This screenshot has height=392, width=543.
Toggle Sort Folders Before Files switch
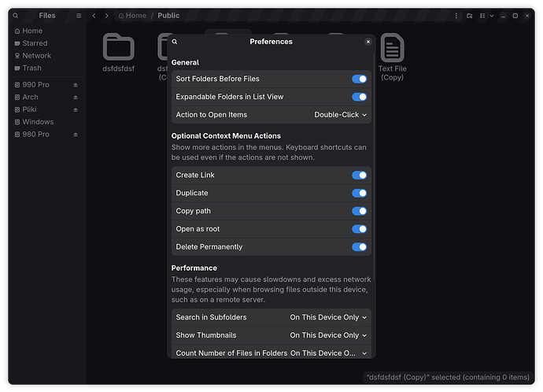(x=359, y=79)
